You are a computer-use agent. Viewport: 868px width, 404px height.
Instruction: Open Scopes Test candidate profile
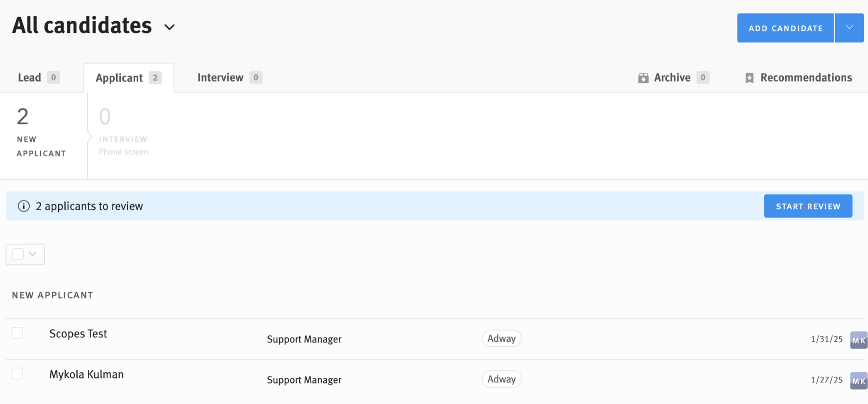click(78, 334)
